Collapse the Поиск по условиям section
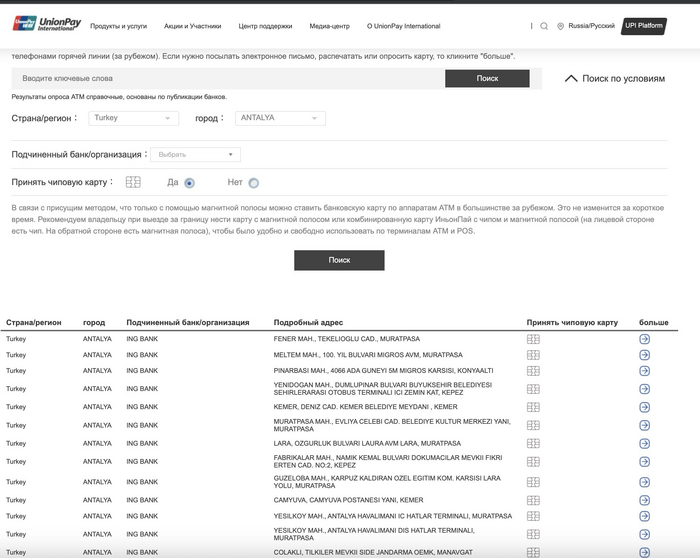 615,79
